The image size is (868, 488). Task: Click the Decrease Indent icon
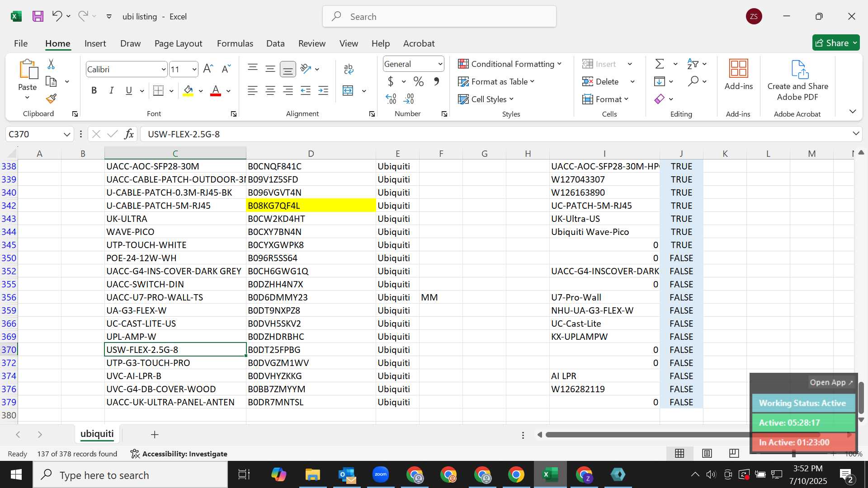(x=306, y=91)
